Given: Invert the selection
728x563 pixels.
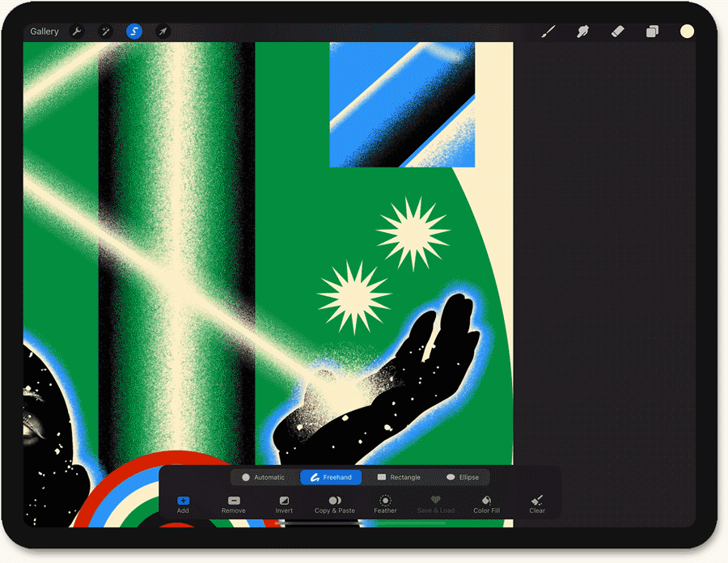Looking at the screenshot, I should [284, 505].
